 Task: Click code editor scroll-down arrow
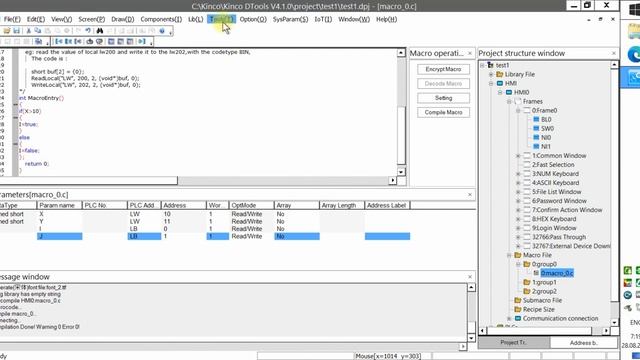click(401, 172)
